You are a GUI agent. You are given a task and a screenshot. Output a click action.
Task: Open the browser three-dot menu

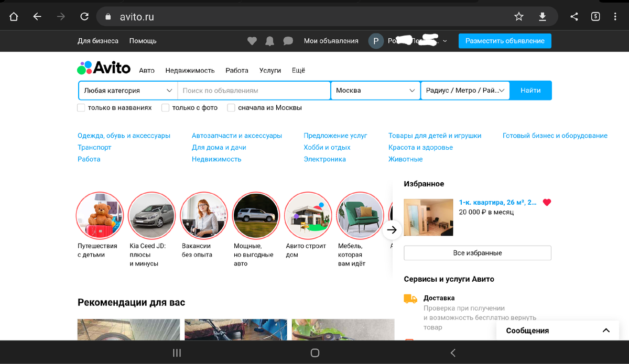(616, 17)
